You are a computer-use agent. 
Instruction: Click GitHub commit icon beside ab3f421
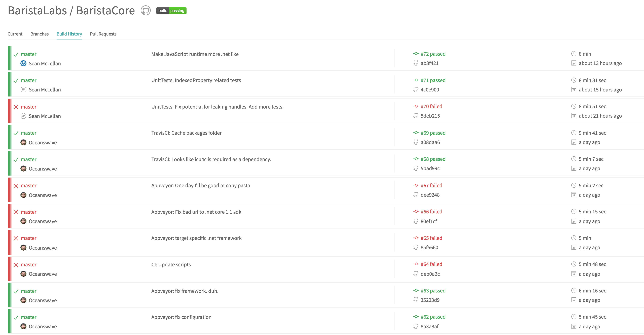415,63
